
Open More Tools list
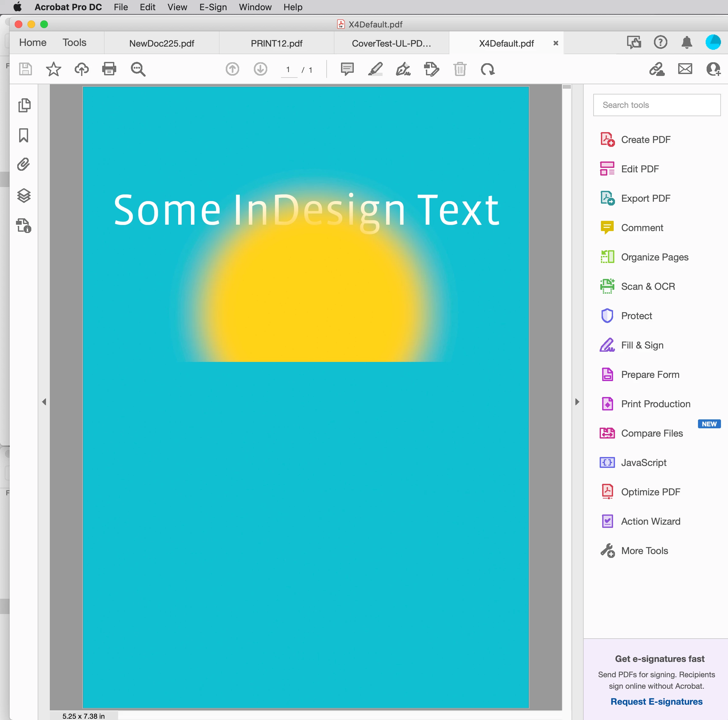pyautogui.click(x=644, y=551)
